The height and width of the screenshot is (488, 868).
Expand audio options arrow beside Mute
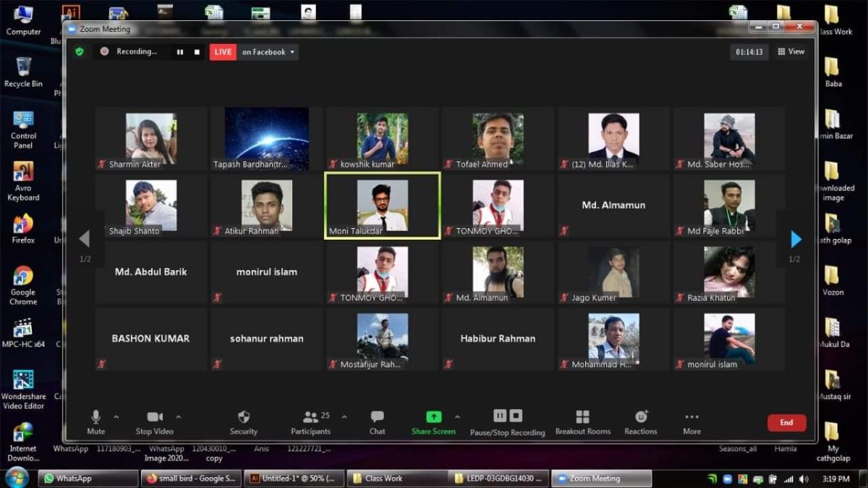[116, 417]
